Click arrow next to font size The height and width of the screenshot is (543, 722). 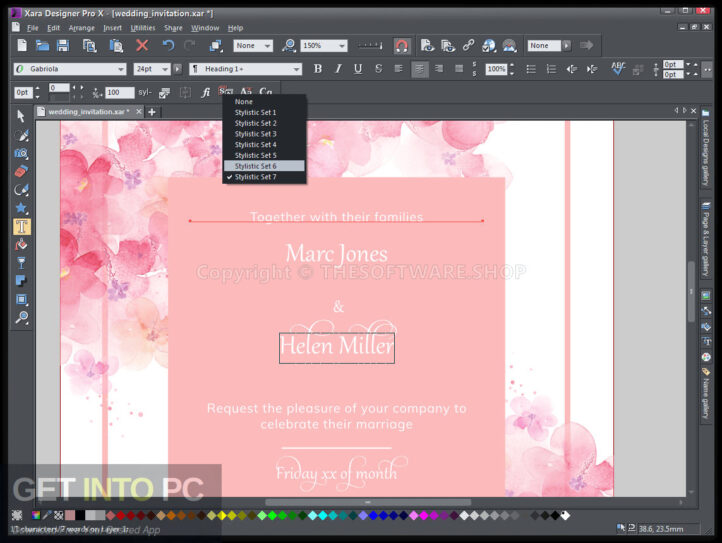178,69
